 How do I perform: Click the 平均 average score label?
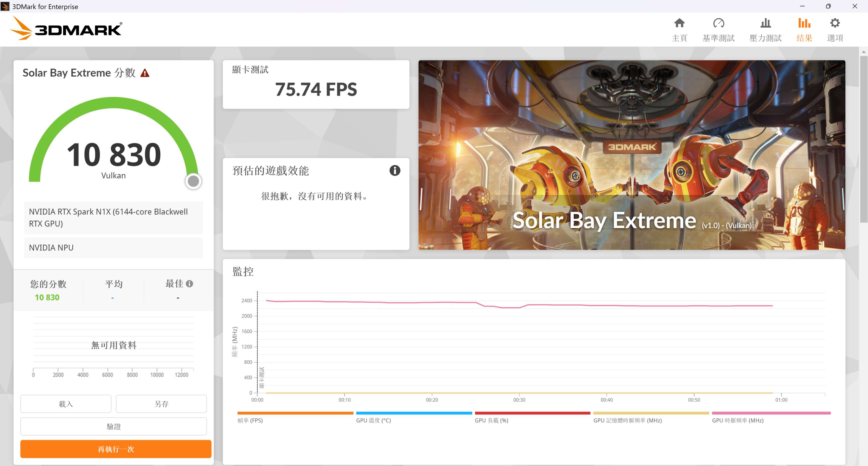(114, 284)
